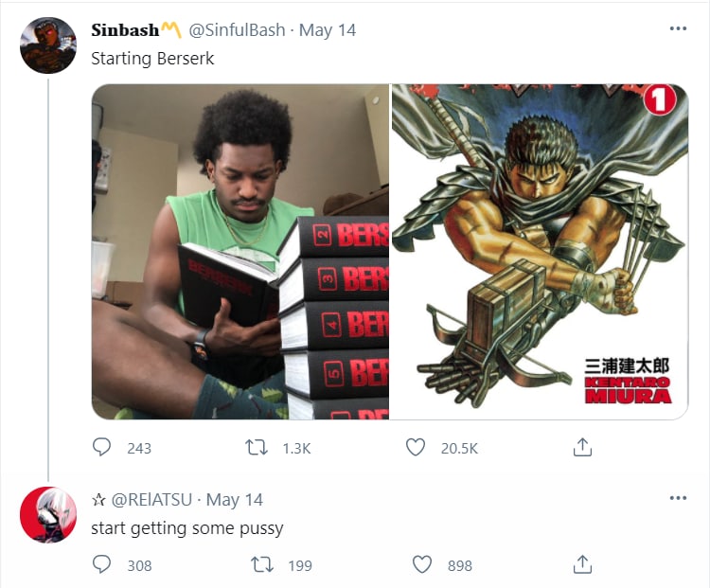Click the reply icon on Sinbash's tweet
The height and width of the screenshot is (588, 710).
(101, 447)
